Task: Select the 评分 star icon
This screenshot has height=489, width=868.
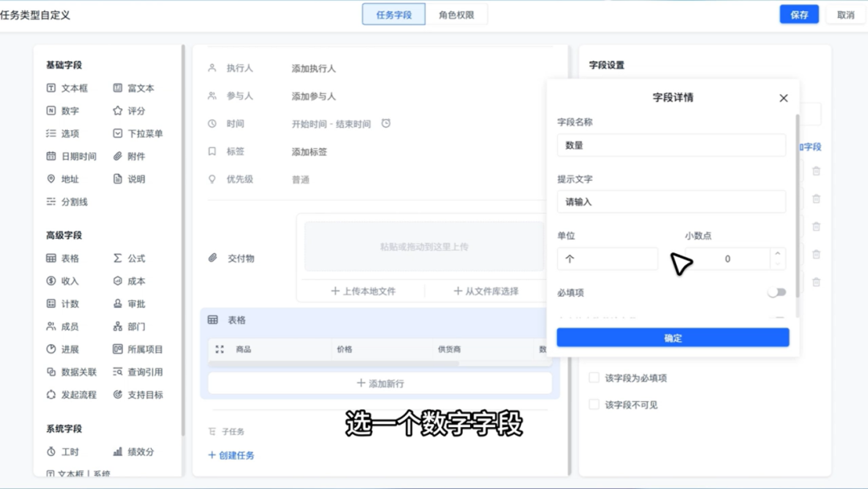Action: 117,111
